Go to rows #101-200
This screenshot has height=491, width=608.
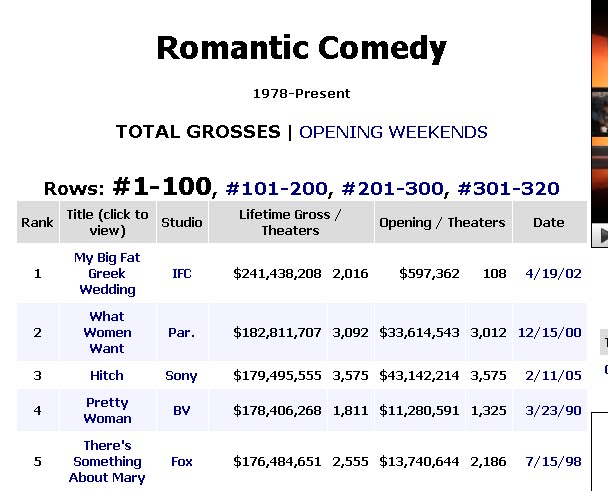[278, 188]
